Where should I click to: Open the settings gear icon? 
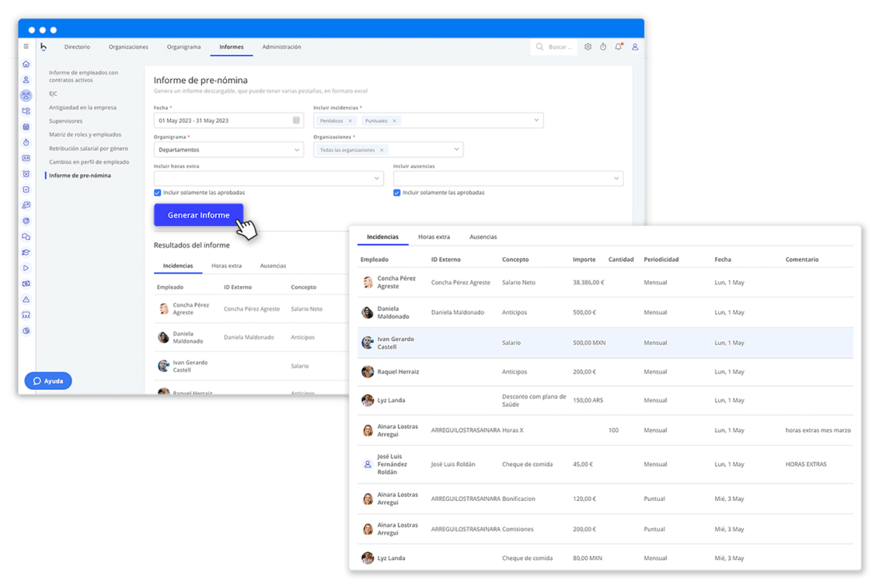point(588,47)
